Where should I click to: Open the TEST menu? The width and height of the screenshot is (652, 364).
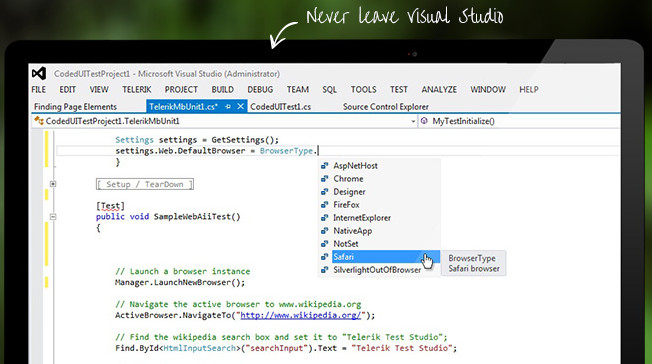[399, 89]
